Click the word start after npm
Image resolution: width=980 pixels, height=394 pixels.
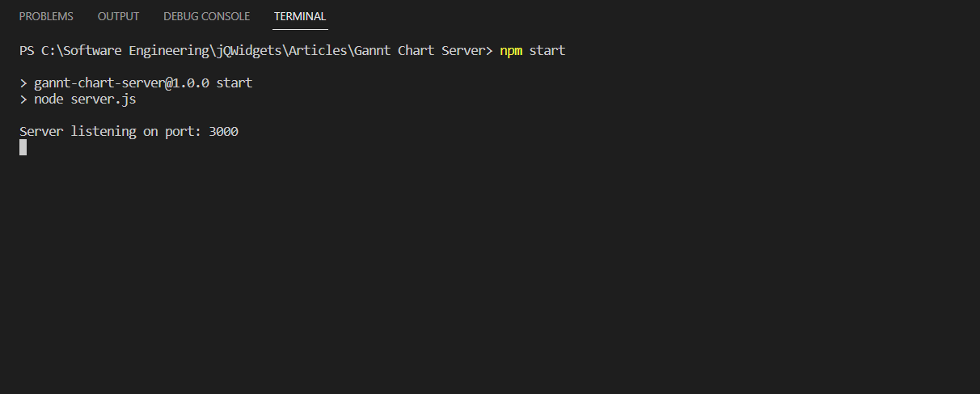point(547,50)
